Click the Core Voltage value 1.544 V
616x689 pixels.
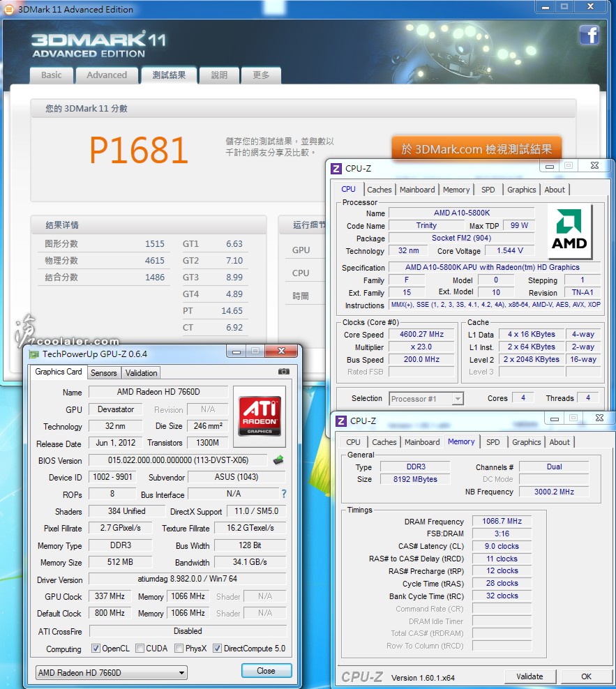(510, 250)
